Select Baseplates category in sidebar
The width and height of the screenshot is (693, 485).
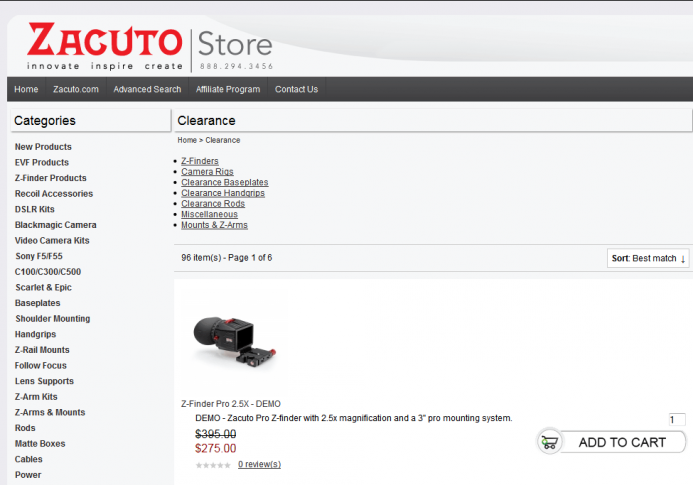click(x=37, y=303)
